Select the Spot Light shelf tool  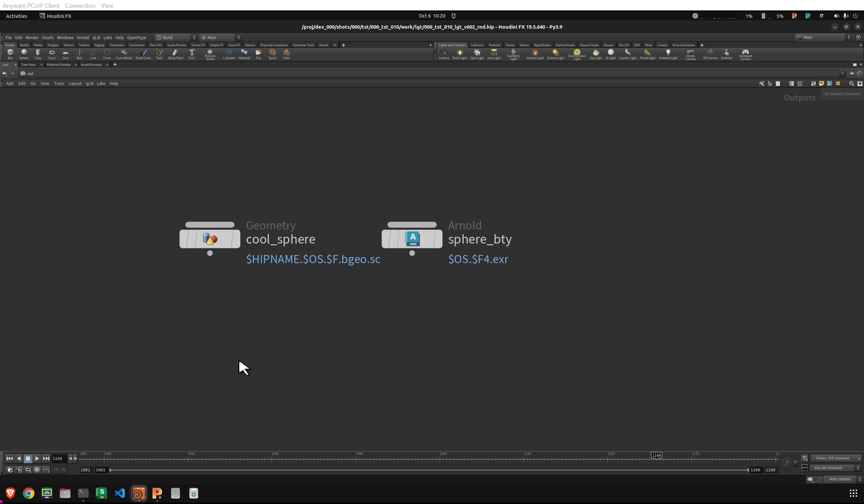[x=477, y=54]
